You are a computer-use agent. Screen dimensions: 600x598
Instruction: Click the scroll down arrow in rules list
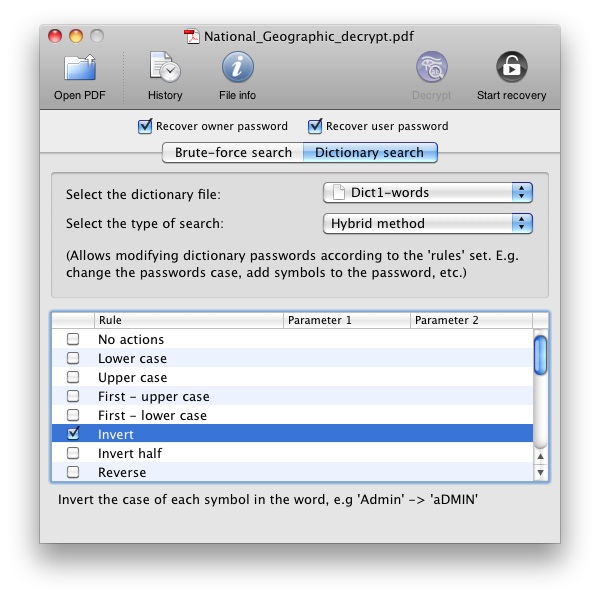(x=540, y=472)
